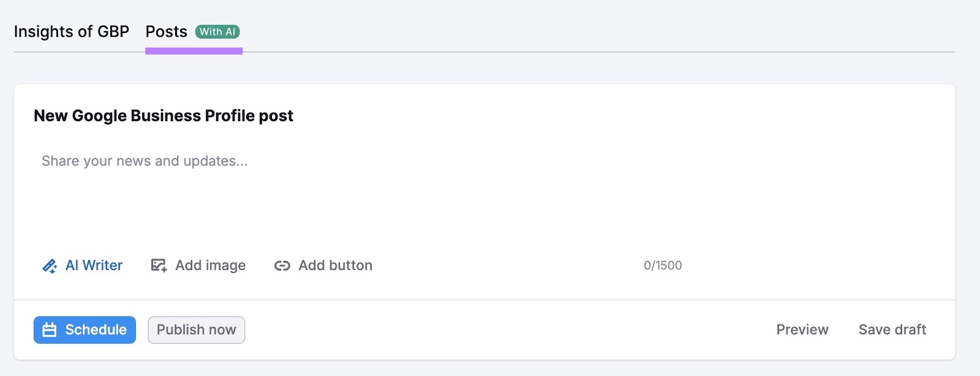This screenshot has height=376, width=980.
Task: Open the AI Writer
Action: tap(82, 265)
